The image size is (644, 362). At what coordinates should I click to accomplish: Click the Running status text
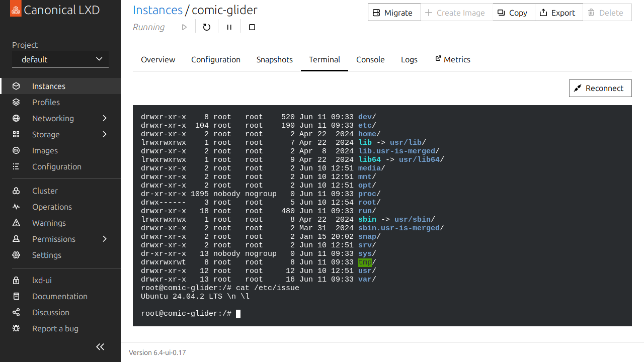(148, 27)
